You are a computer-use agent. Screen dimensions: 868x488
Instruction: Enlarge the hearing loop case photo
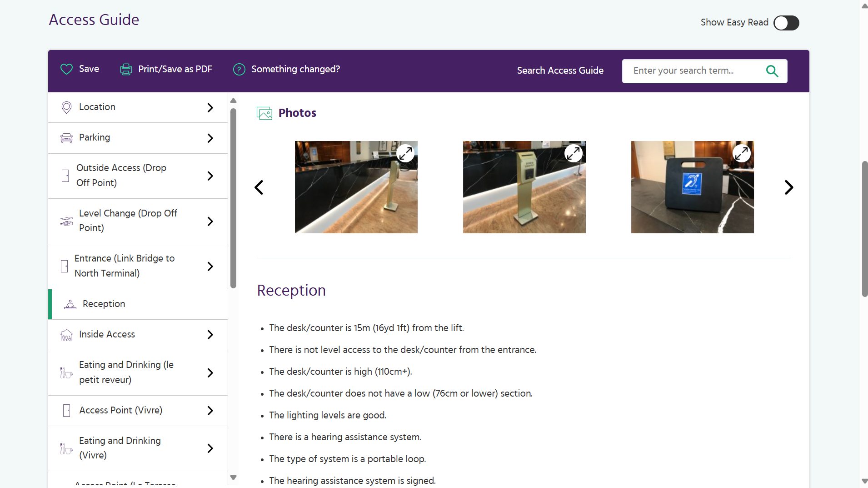(x=742, y=153)
